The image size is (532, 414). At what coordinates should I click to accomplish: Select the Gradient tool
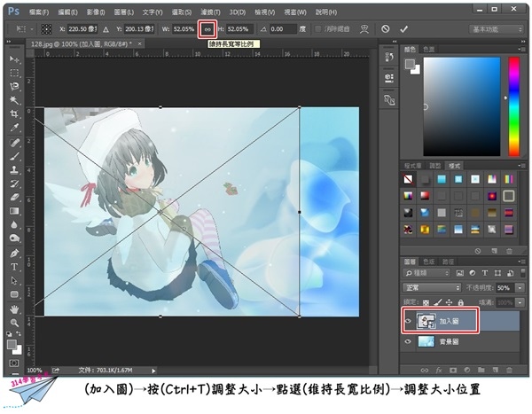tap(14, 211)
